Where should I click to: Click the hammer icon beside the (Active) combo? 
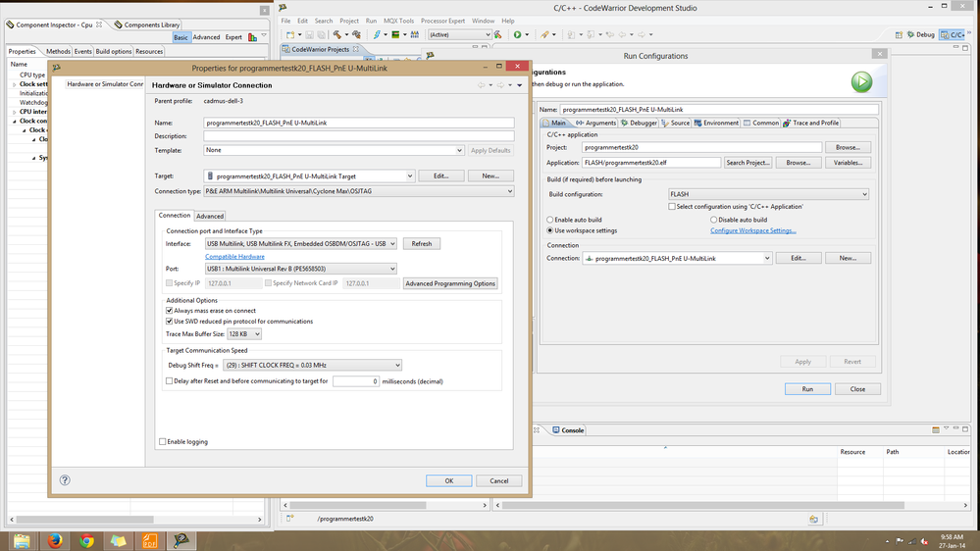pyautogui.click(x=498, y=35)
